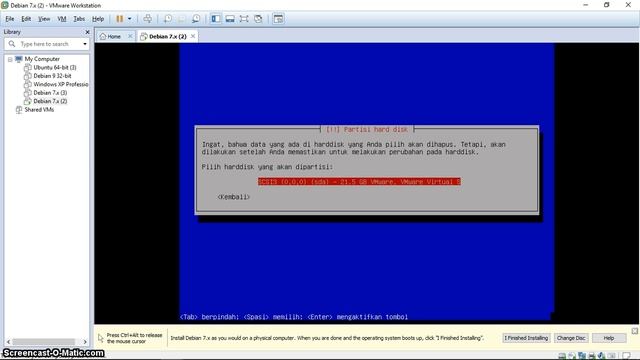Click the hard disk status icon
This screenshot has height=360, width=640.
coord(562,356)
